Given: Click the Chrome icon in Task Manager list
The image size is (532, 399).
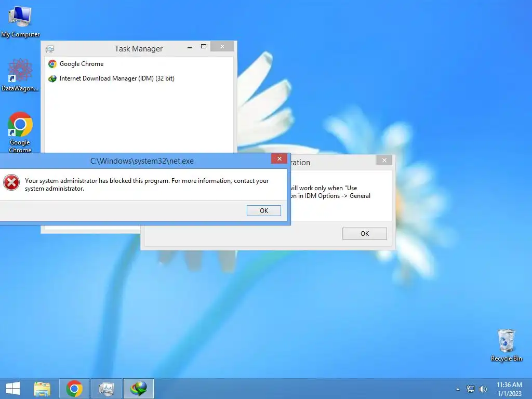Looking at the screenshot, I should [52, 64].
